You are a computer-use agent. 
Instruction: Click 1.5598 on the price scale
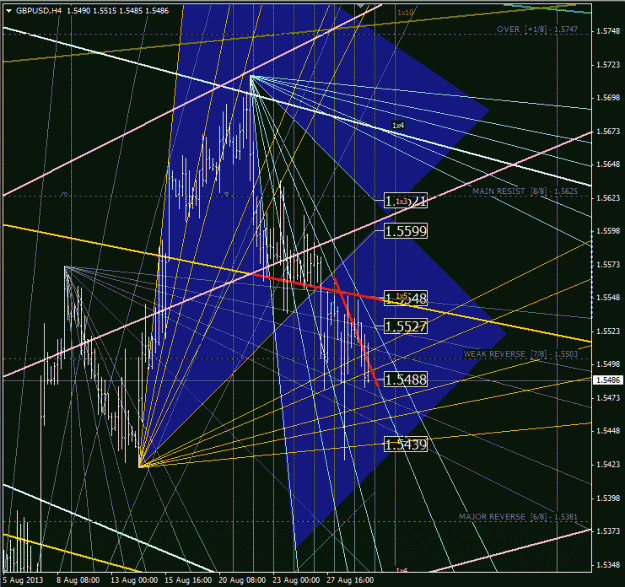coord(608,231)
